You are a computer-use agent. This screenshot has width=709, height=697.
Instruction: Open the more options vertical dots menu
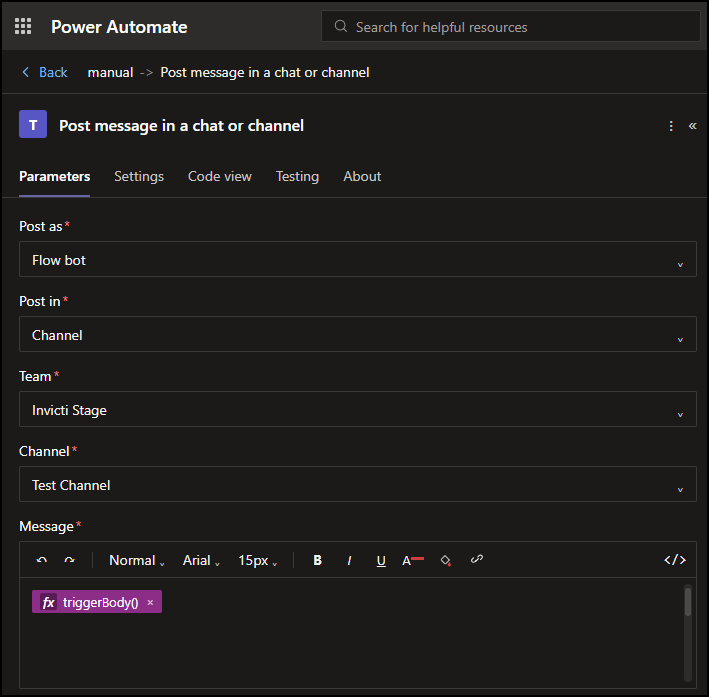point(671,126)
